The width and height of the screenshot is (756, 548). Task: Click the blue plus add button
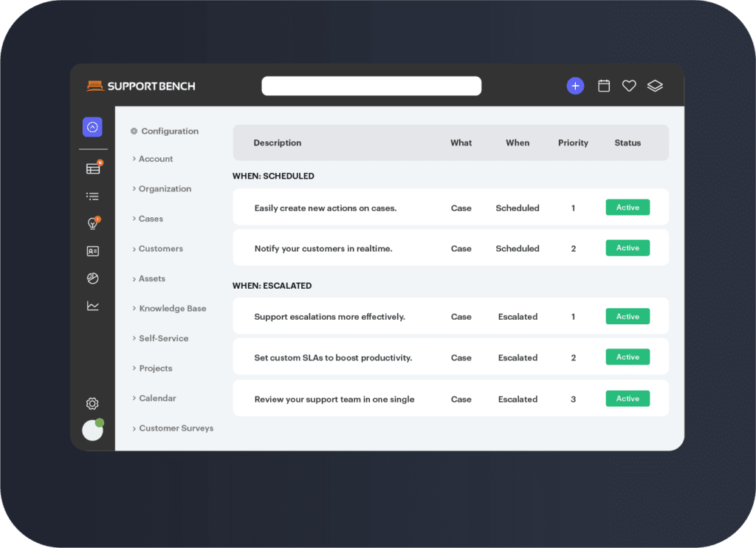coord(575,86)
